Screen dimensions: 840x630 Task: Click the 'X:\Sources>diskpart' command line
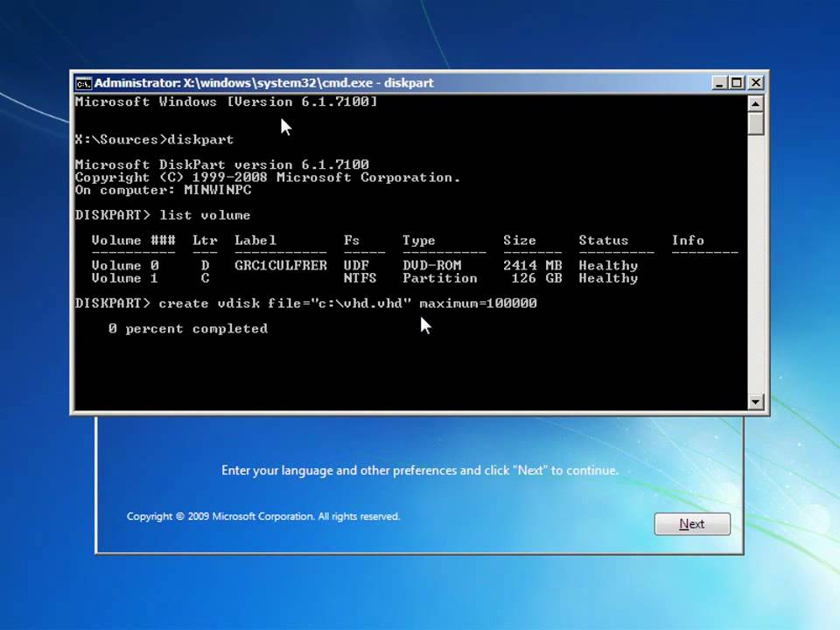(x=154, y=140)
